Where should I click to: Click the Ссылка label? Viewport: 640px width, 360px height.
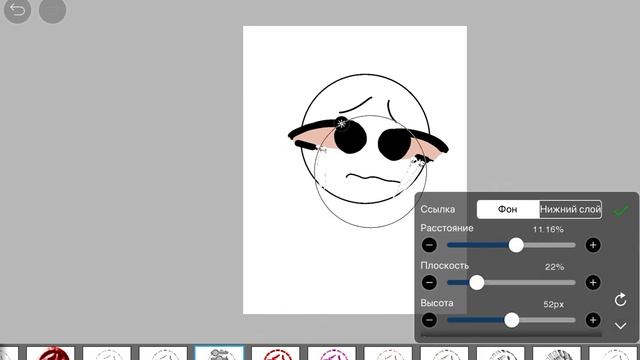coord(438,209)
